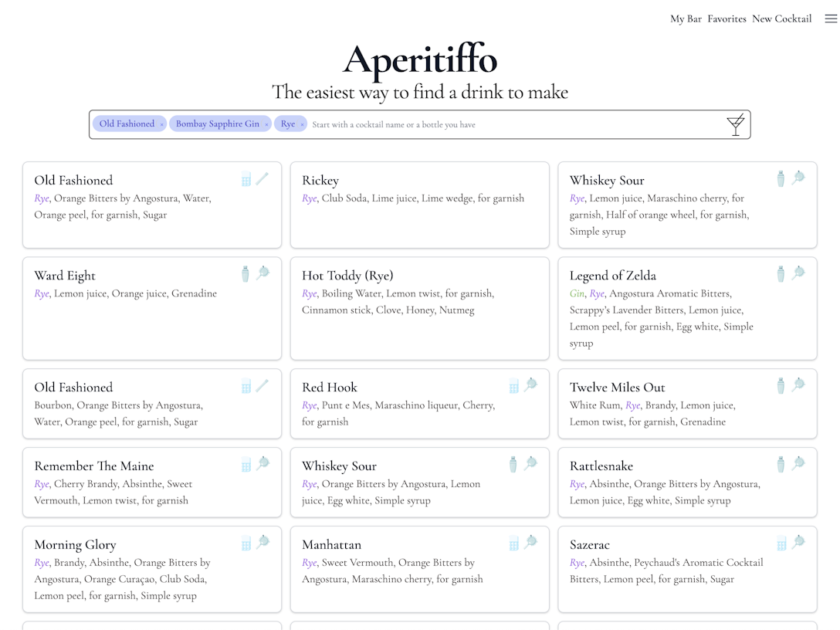Open the Favorites page
Viewport: 840px width, 630px height.
[727, 19]
